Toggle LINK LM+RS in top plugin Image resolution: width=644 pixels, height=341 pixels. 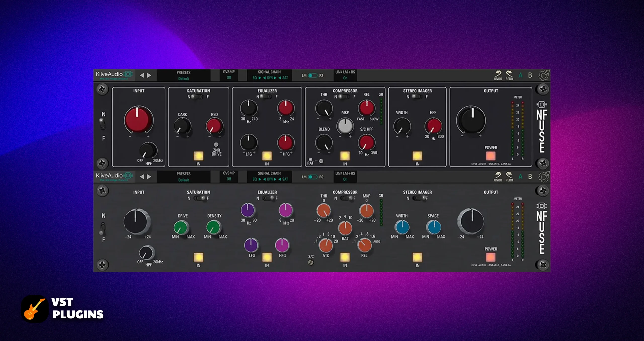345,75
